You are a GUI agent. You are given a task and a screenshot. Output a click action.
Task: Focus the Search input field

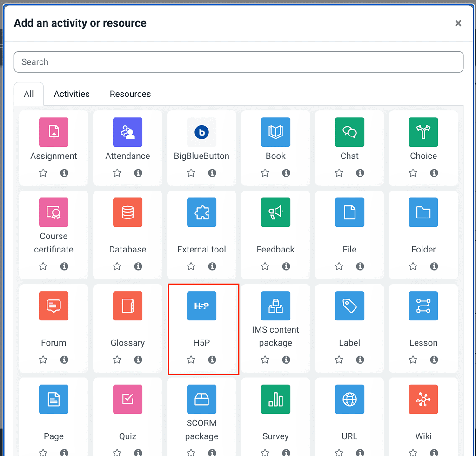click(239, 62)
